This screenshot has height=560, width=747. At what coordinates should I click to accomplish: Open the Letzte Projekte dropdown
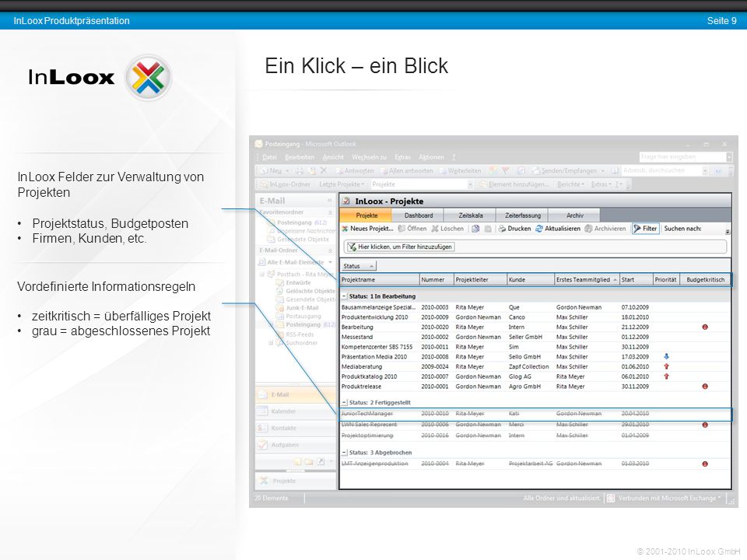click(342, 184)
